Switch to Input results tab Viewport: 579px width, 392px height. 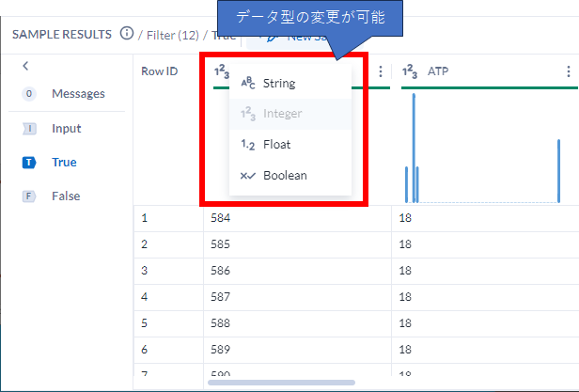click(66, 128)
